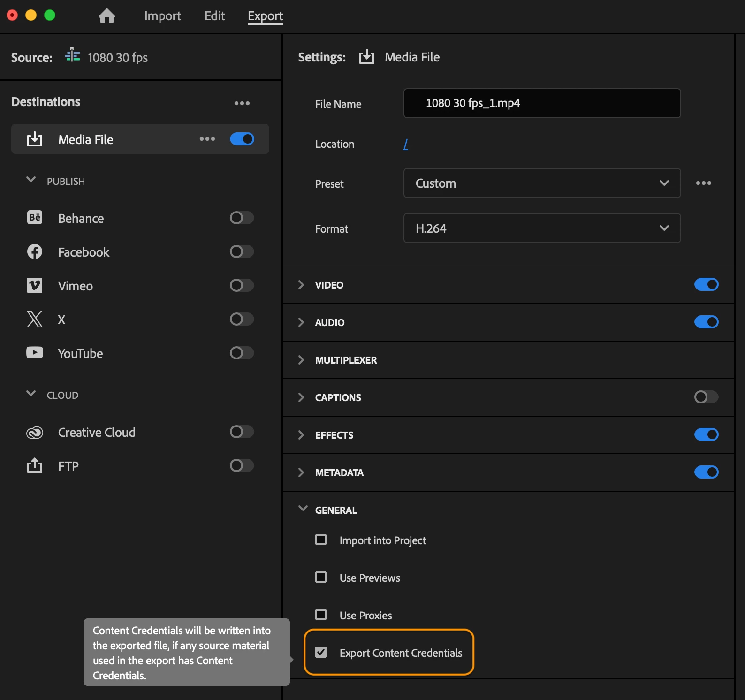745x700 pixels.
Task: Expand the METADATA section
Action: [301, 472]
